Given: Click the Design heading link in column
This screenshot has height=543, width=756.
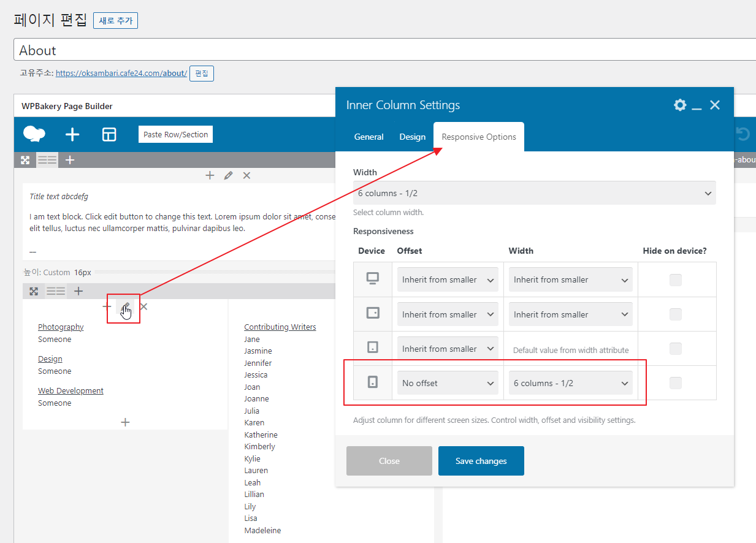Looking at the screenshot, I should 50,359.
